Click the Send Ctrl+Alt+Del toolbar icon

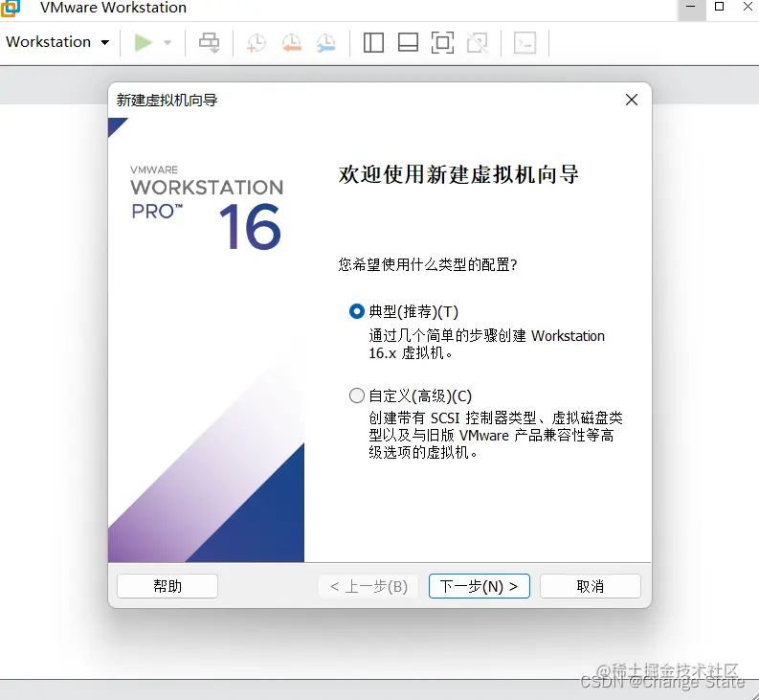(209, 43)
